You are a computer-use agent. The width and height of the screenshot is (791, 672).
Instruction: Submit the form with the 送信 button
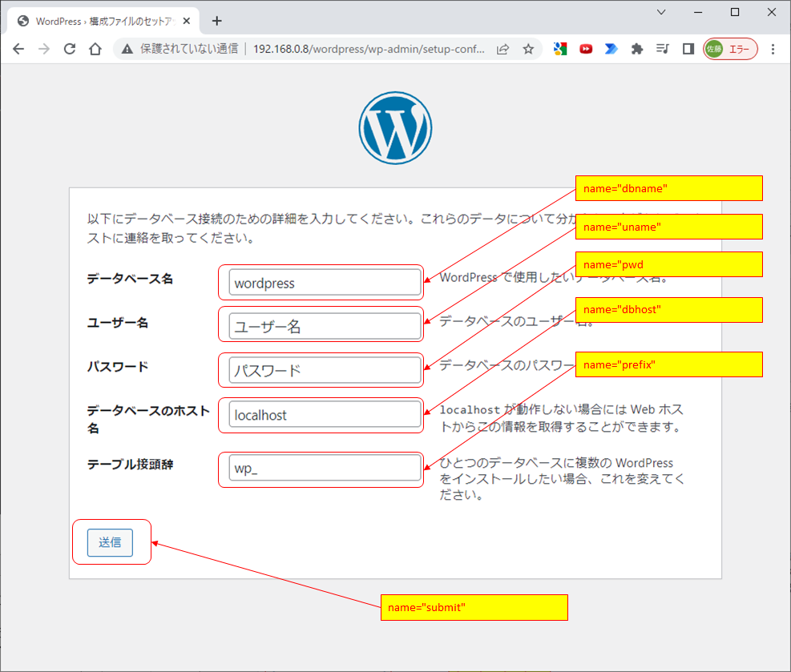tap(110, 542)
